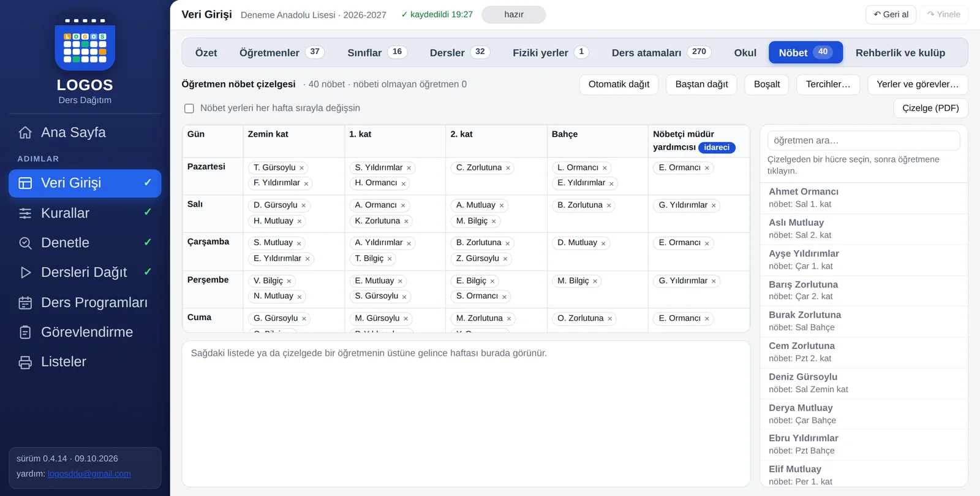Select teacher Elif Mutluay in the list
This screenshot has height=496, width=980.
pyautogui.click(x=864, y=475)
